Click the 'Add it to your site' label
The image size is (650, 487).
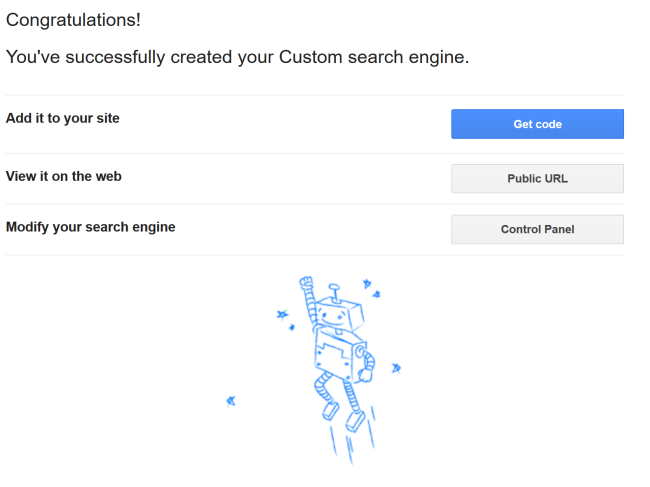coord(63,118)
